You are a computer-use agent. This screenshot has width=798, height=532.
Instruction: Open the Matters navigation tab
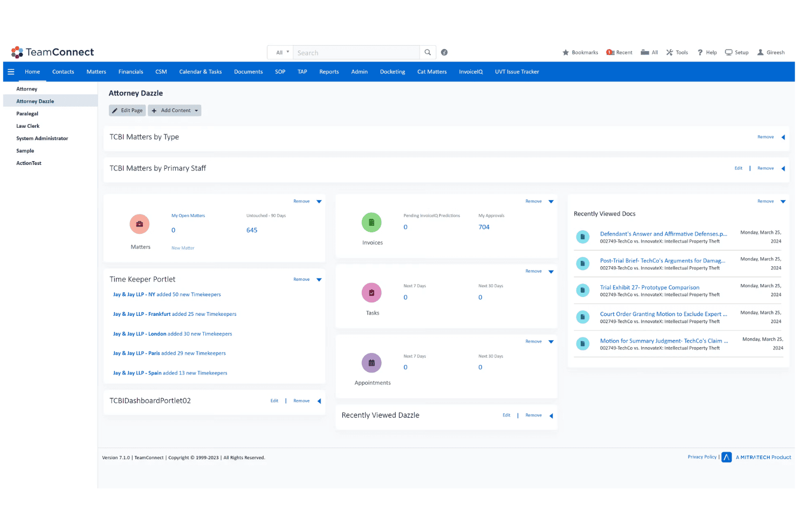pos(97,72)
